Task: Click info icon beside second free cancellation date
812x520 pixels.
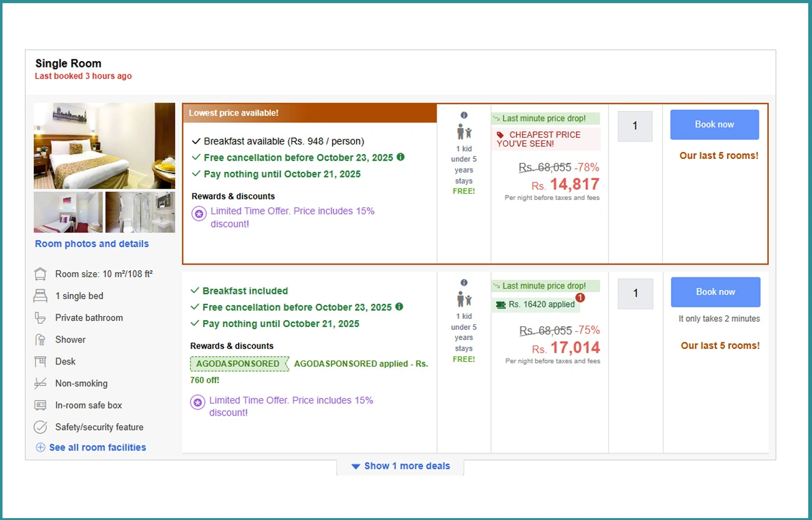Action: 400,307
